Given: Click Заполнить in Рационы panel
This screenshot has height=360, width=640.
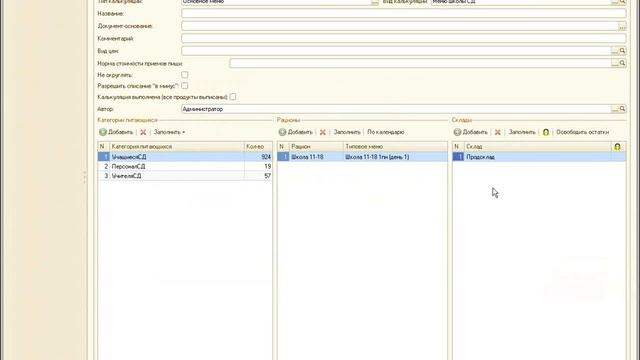Looking at the screenshot, I should coord(347,132).
